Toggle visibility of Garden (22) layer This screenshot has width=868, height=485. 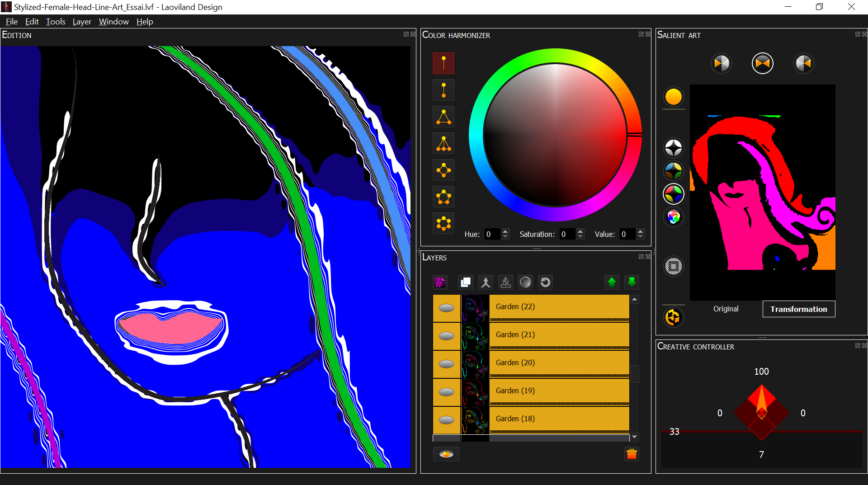(447, 308)
